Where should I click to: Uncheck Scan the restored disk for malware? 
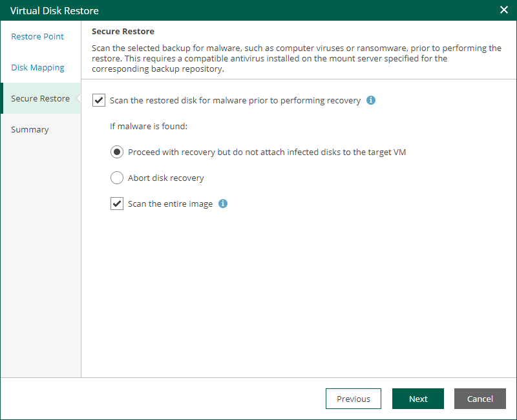[99, 100]
